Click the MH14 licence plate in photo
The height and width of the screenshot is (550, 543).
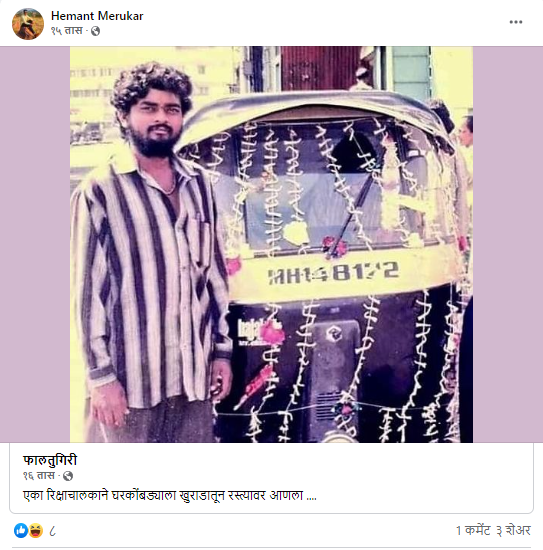point(333,272)
